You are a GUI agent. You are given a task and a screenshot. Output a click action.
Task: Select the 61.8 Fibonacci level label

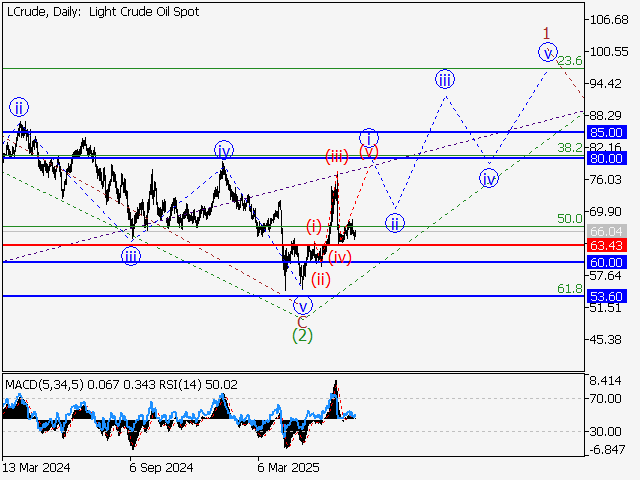(x=569, y=288)
